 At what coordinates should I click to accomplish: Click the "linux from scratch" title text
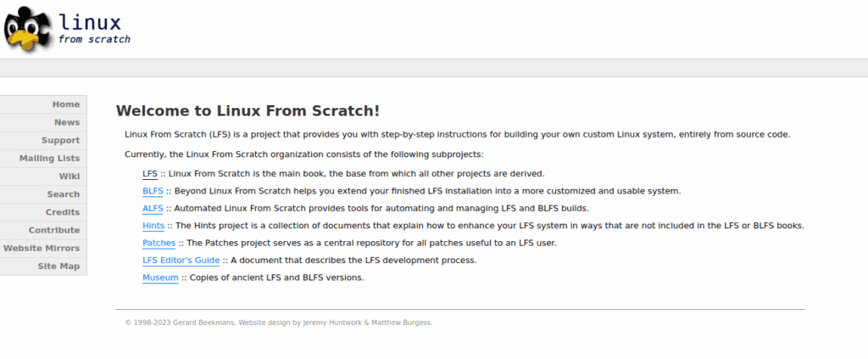click(x=93, y=28)
